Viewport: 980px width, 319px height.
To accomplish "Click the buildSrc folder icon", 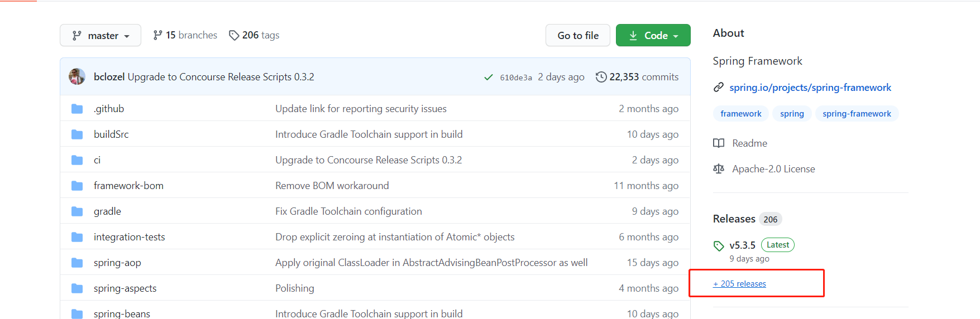I will (77, 134).
